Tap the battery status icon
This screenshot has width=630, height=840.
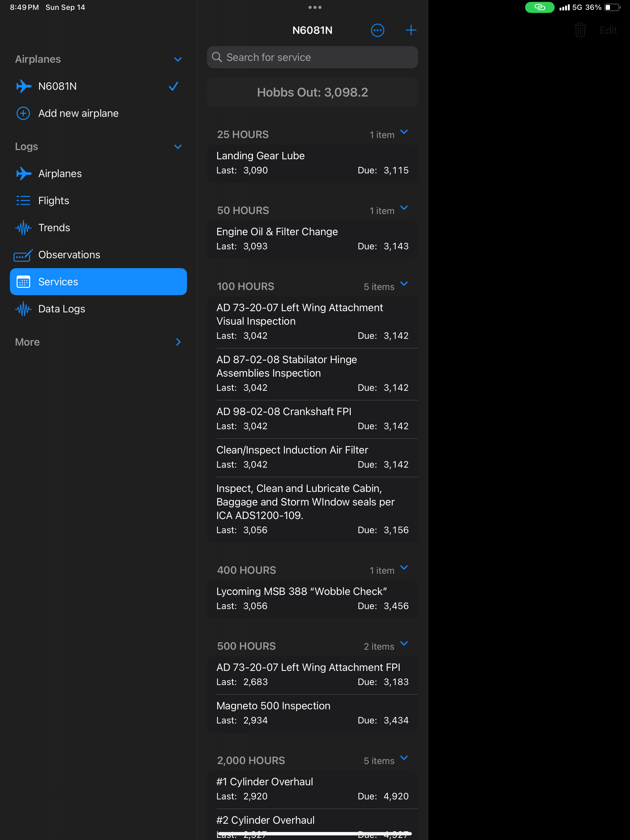pos(612,7)
